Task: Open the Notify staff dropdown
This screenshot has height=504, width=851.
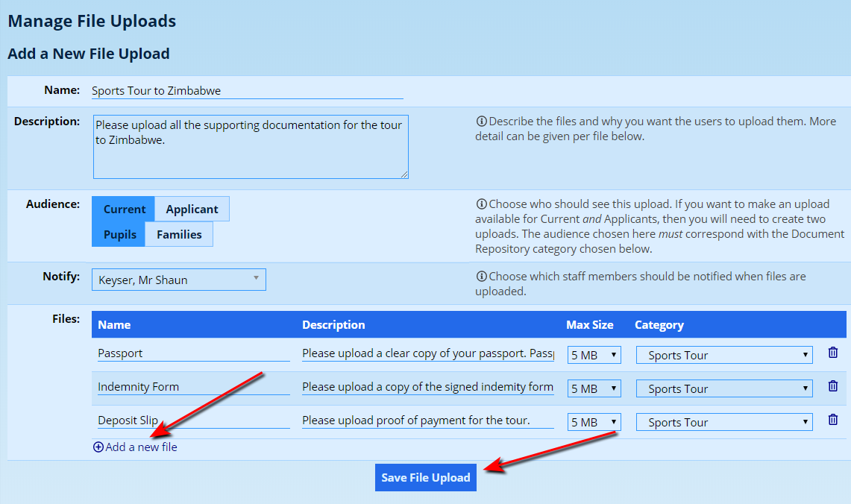Action: click(x=178, y=280)
